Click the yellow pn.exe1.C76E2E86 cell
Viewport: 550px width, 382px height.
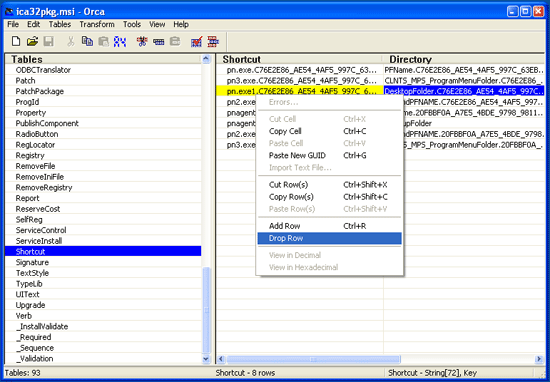300,91
